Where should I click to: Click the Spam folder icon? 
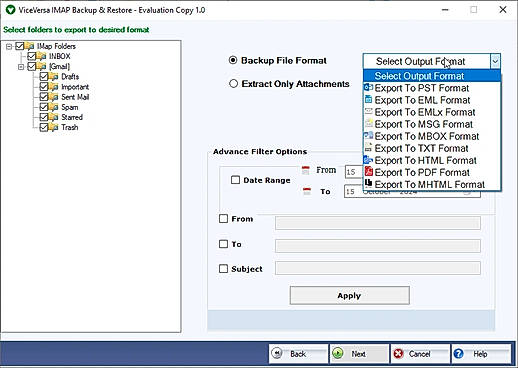coord(54,107)
